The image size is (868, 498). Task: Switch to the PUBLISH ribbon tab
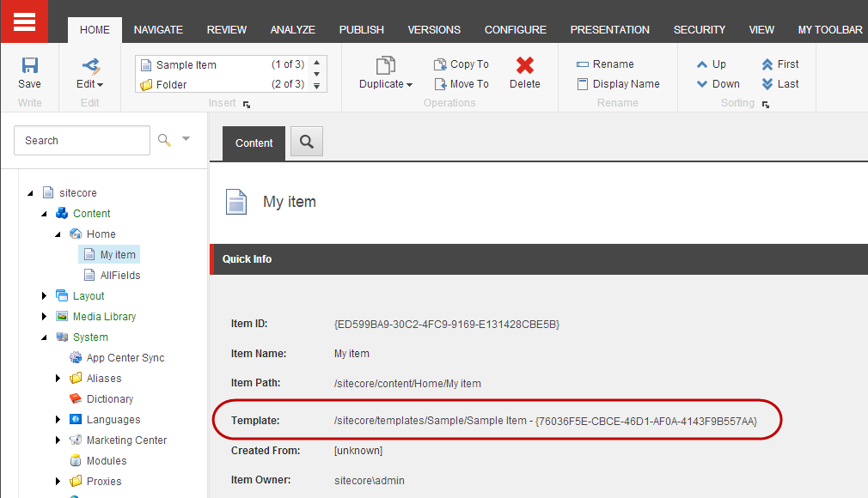[x=362, y=30]
